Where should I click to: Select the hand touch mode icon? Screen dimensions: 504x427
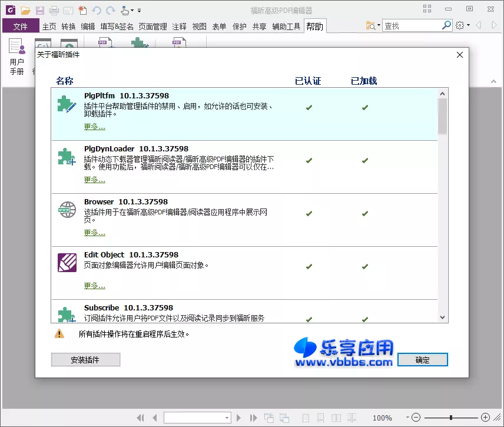pos(125,11)
